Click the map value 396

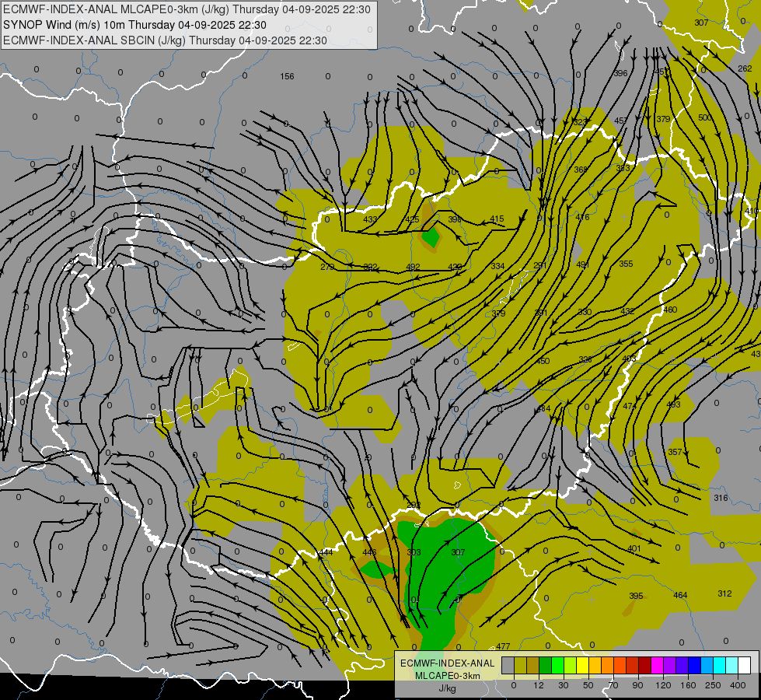(621, 73)
